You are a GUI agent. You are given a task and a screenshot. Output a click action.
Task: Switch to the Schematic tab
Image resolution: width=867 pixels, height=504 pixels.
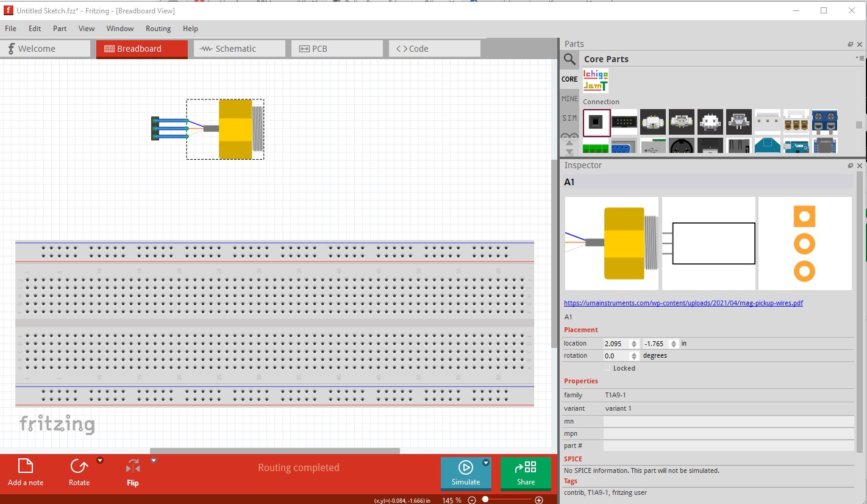[240, 49]
